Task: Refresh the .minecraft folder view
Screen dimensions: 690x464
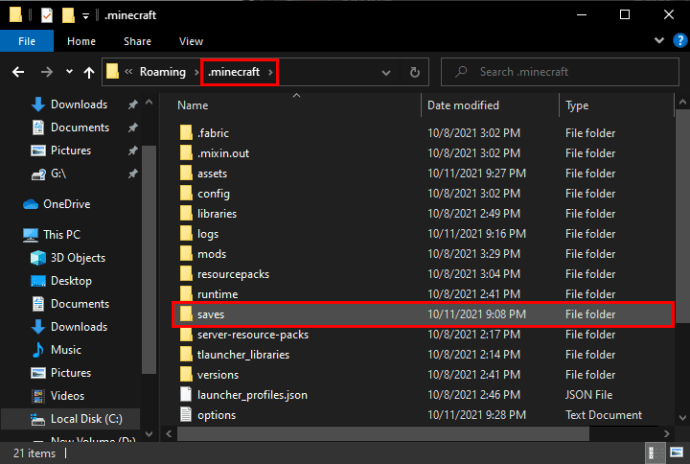Action: [415, 72]
